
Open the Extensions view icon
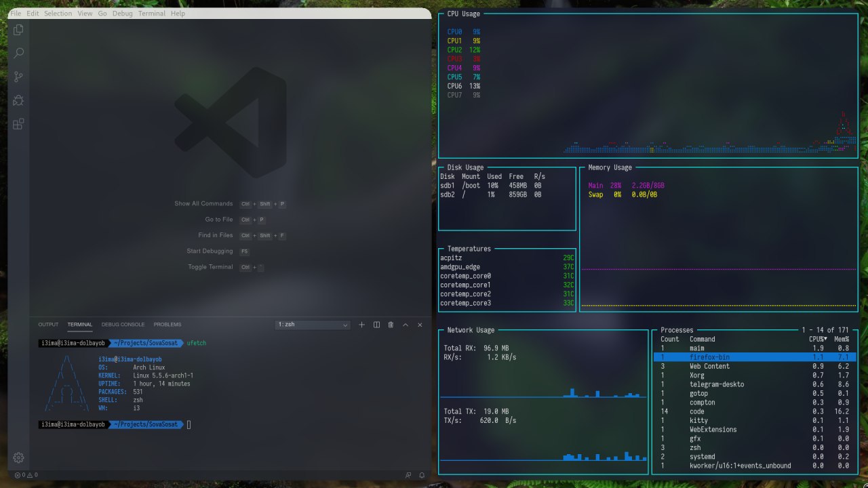(18, 124)
